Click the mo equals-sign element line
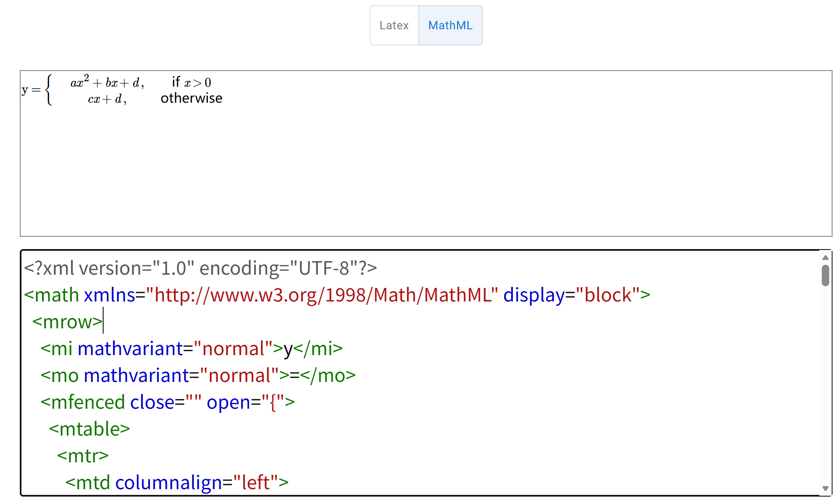 (196, 375)
